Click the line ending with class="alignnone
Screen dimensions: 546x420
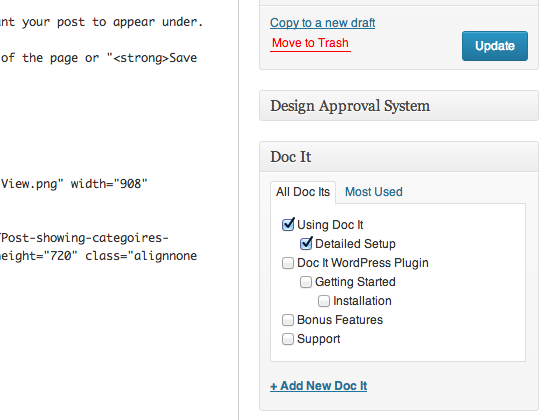99,256
